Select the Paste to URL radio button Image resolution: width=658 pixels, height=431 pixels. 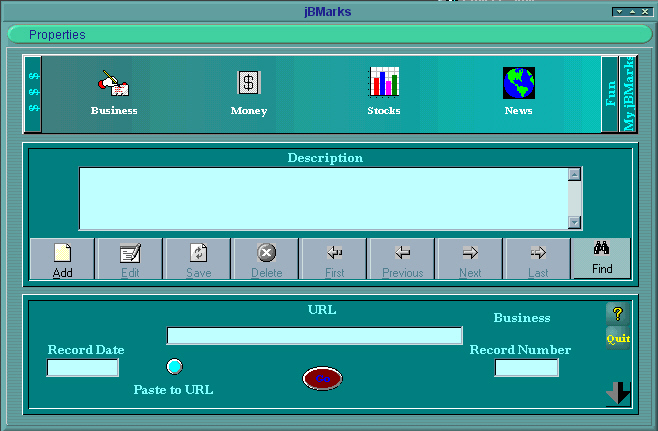coord(174,366)
